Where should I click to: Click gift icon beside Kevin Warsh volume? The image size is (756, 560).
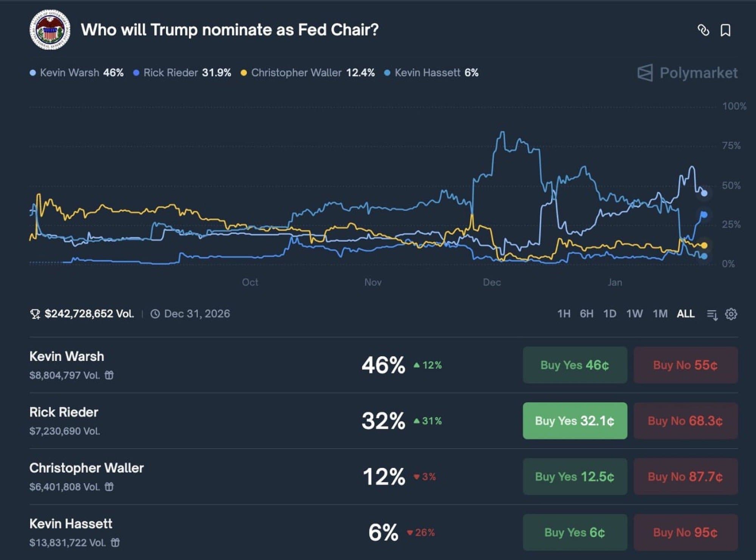click(109, 375)
